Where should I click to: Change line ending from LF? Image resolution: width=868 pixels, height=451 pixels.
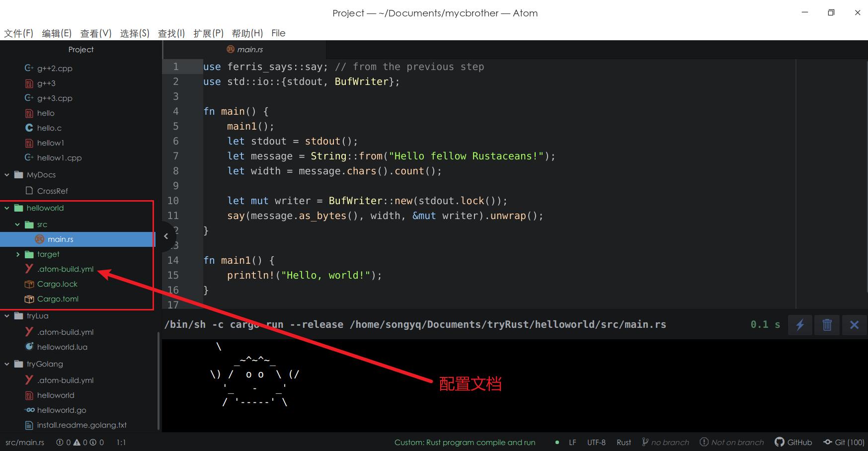(x=572, y=442)
